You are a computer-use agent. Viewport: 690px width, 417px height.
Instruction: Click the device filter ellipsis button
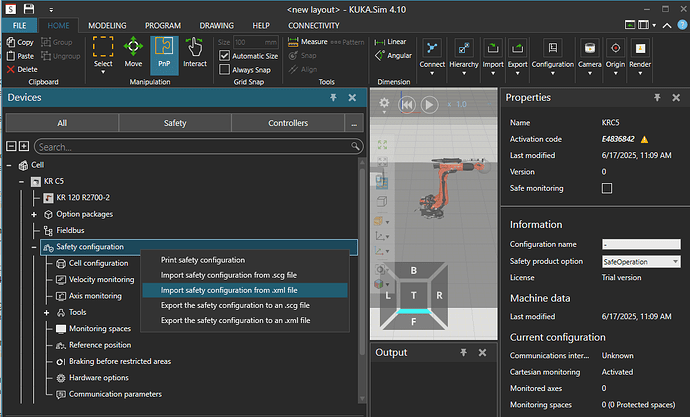354,123
